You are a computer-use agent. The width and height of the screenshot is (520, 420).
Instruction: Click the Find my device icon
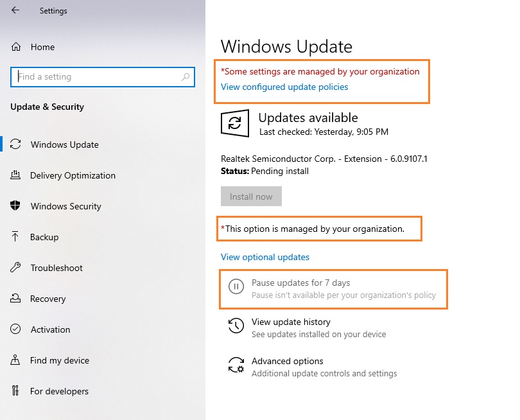tap(15, 360)
